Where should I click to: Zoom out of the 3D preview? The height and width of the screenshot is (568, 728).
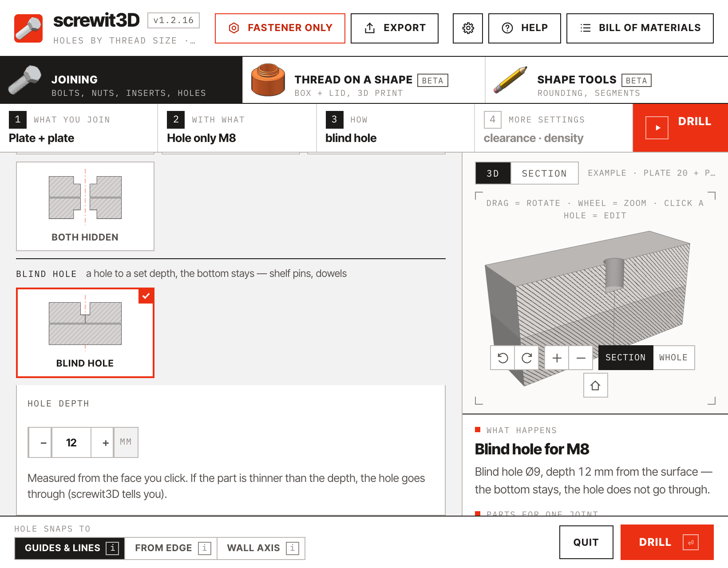coord(581,358)
